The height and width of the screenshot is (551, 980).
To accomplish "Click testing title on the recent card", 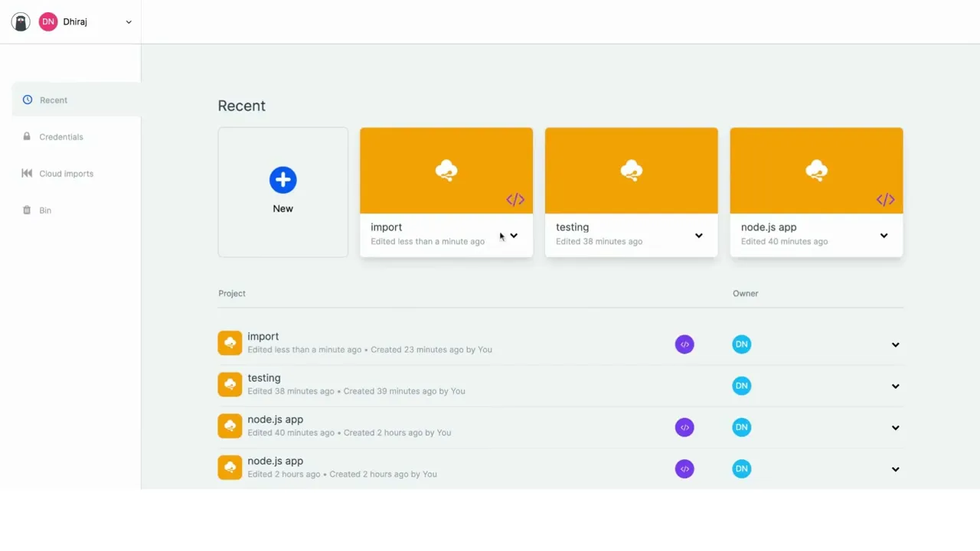I will pyautogui.click(x=573, y=227).
